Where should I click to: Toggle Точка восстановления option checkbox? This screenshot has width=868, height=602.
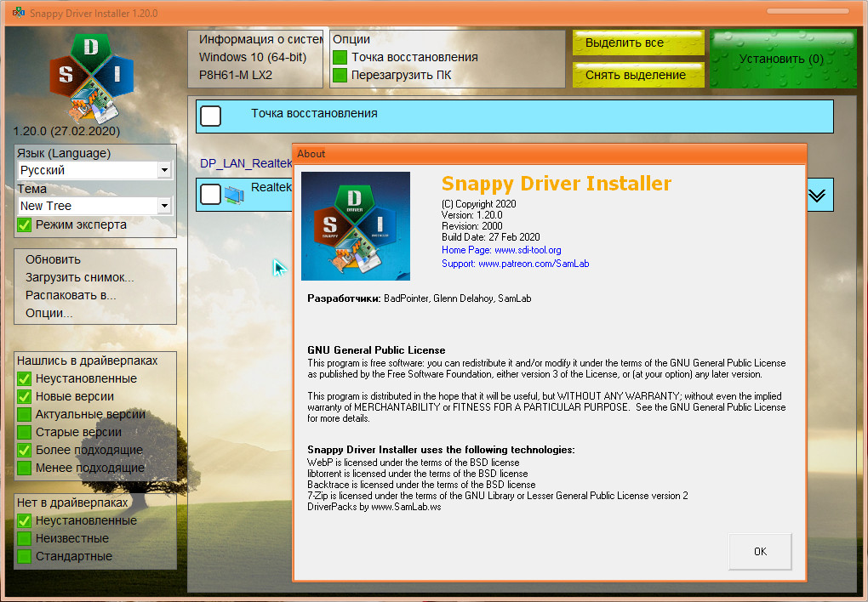(x=340, y=57)
